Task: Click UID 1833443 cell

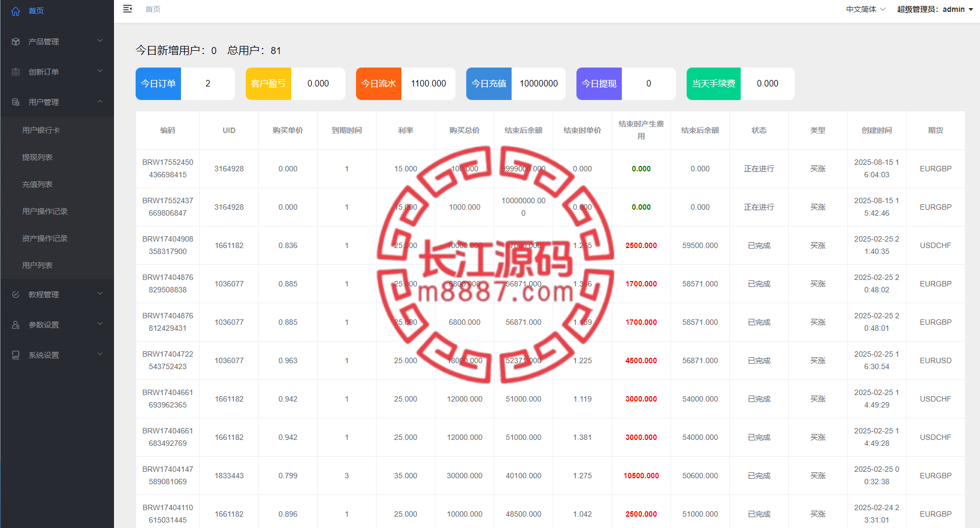Action: [x=229, y=476]
